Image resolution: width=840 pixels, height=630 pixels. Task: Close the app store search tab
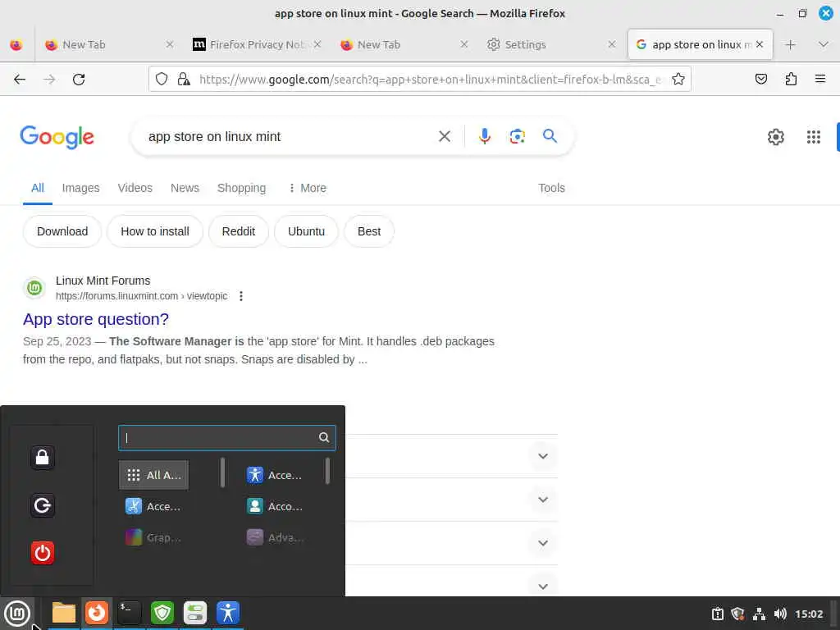coord(759,44)
